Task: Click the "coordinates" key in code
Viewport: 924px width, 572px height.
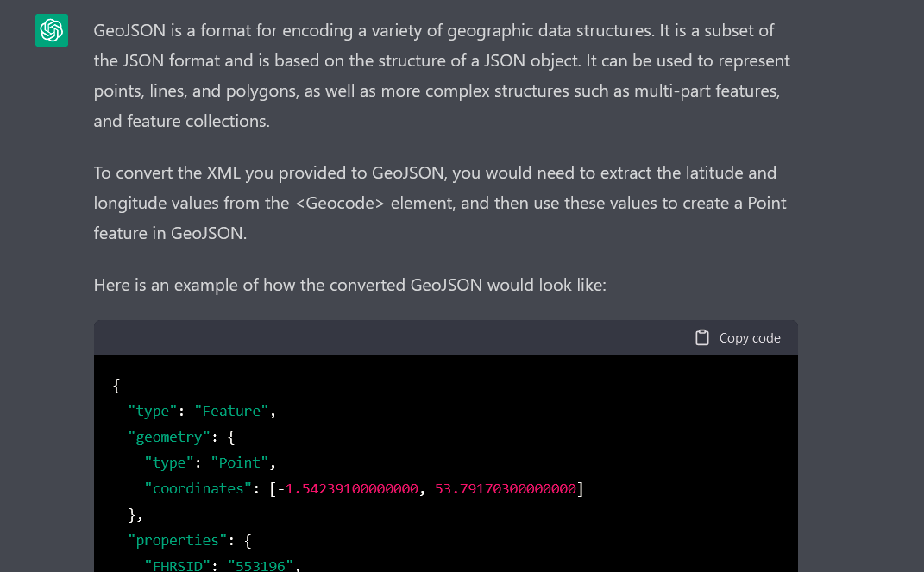Action: (198, 488)
